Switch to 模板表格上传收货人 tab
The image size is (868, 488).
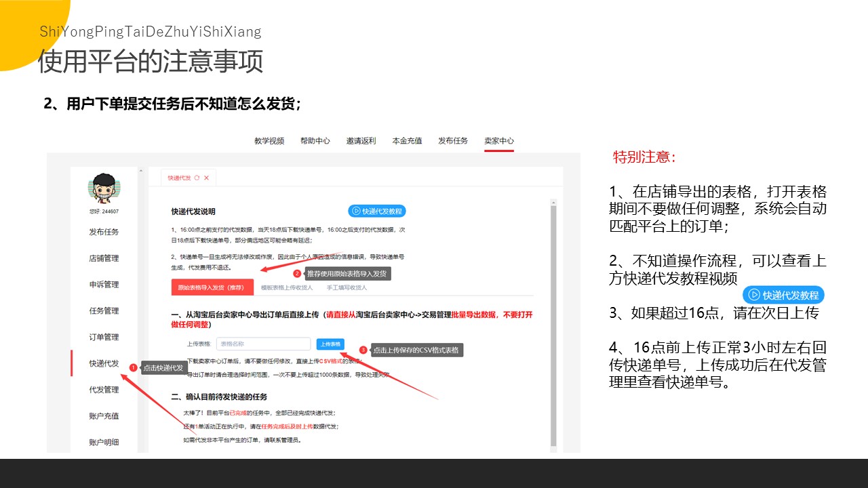pos(285,287)
